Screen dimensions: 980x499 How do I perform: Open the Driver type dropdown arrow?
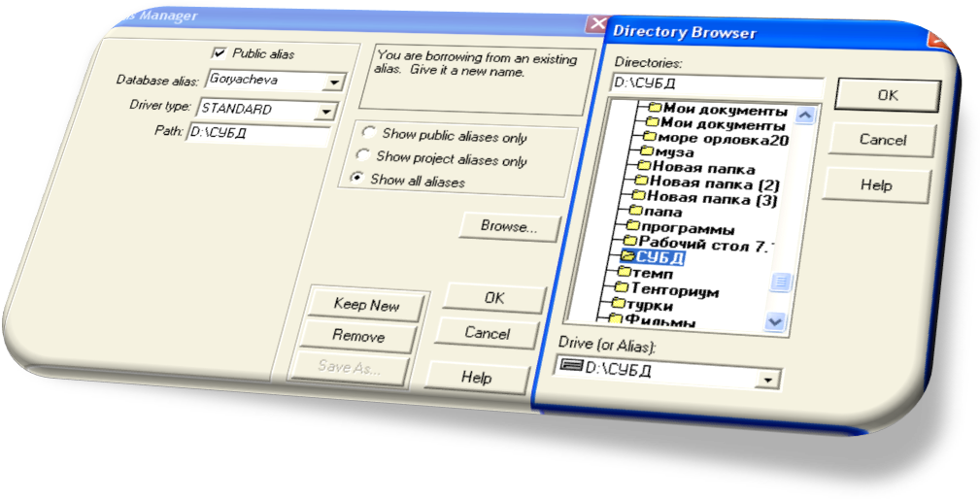(325, 112)
